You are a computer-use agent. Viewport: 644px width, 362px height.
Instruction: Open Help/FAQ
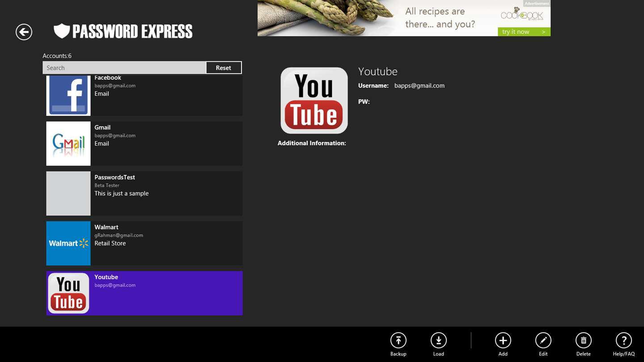(623, 341)
